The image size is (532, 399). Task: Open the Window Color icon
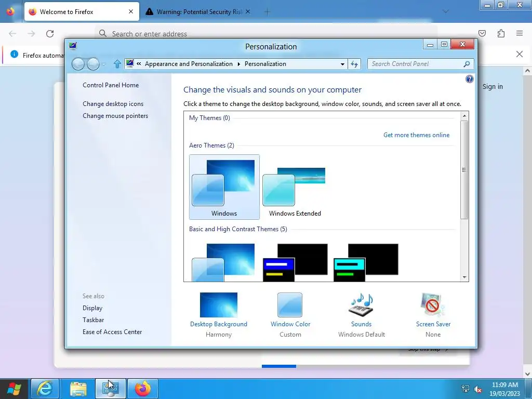tap(290, 305)
